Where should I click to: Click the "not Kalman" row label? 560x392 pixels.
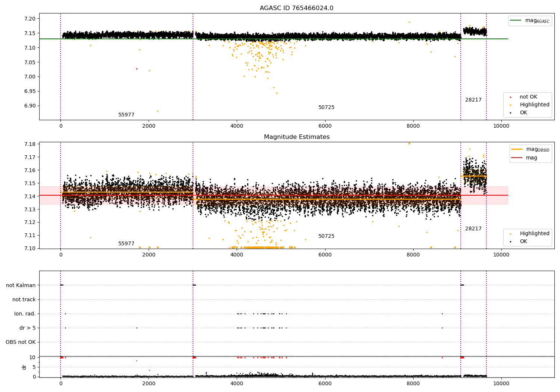pos(21,285)
